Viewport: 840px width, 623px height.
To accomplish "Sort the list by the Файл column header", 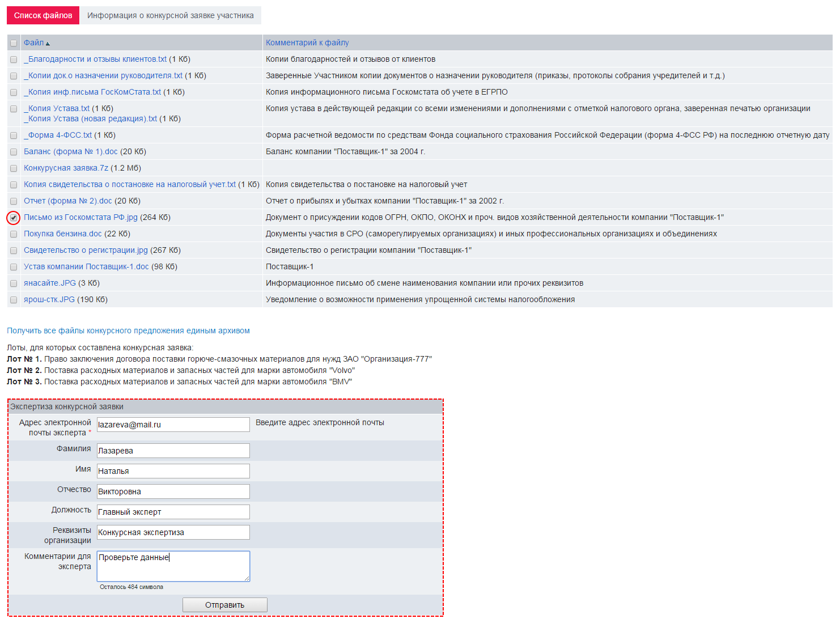I will click(x=34, y=43).
